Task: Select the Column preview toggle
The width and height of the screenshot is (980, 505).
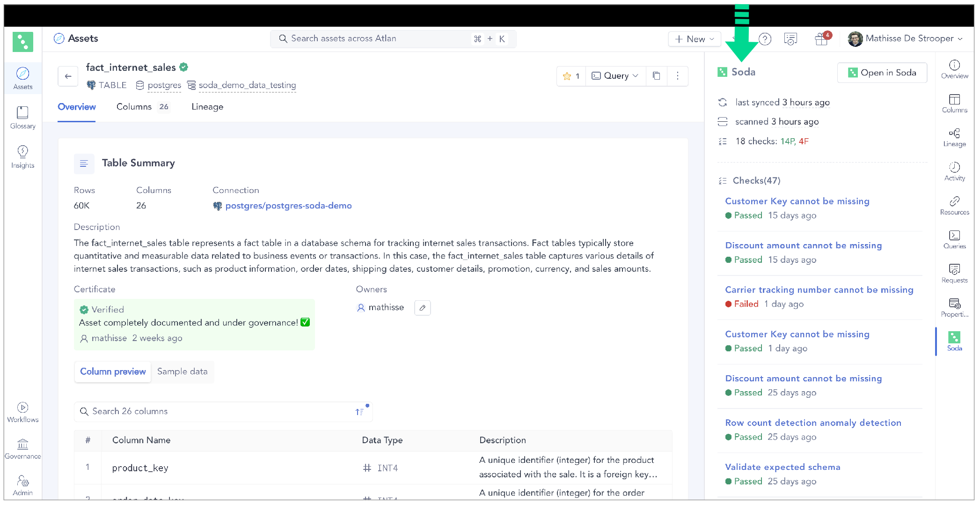Action: 113,371
